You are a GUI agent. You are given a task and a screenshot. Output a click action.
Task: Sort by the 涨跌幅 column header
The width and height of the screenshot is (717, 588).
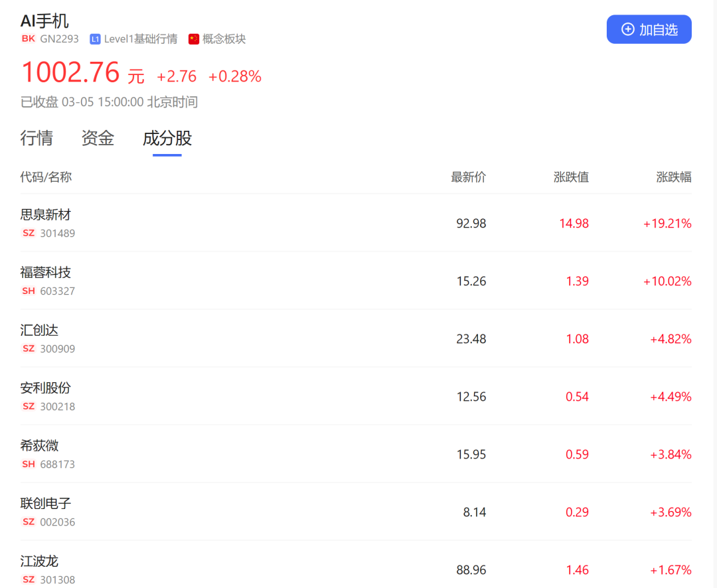pyautogui.click(x=674, y=177)
